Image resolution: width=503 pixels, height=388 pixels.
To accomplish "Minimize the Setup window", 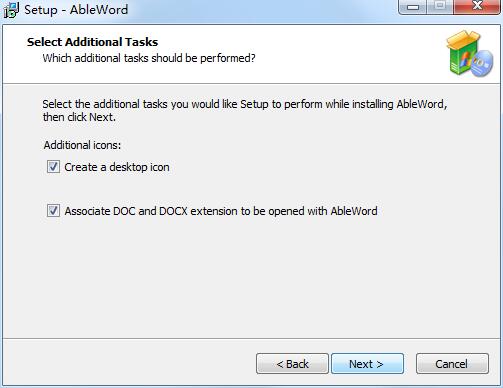I will (413, 7).
